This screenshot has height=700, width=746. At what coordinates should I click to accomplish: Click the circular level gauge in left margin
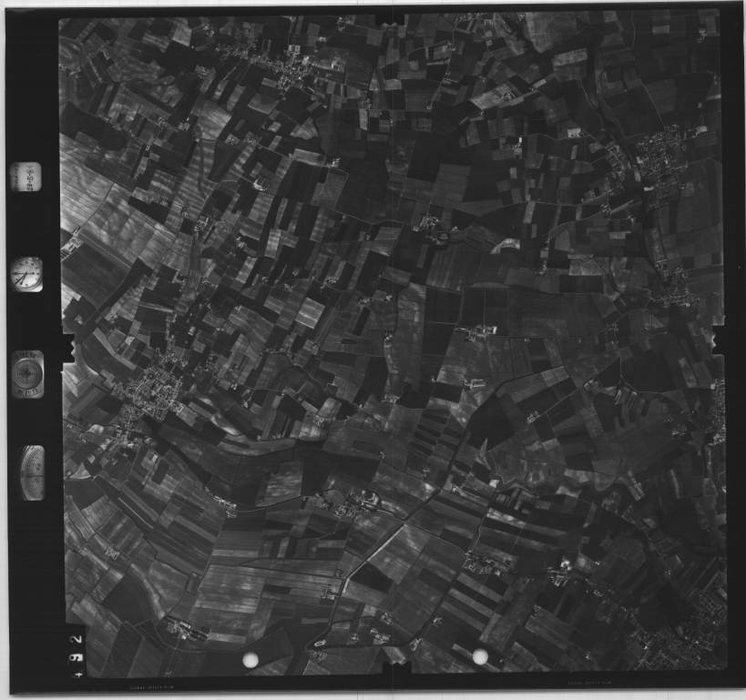pyautogui.click(x=27, y=374)
